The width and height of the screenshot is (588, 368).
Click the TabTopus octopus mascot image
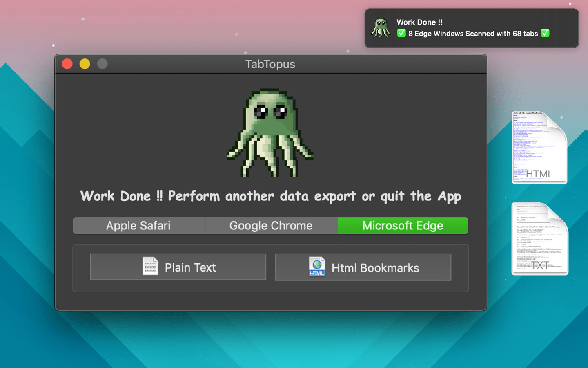click(x=270, y=133)
